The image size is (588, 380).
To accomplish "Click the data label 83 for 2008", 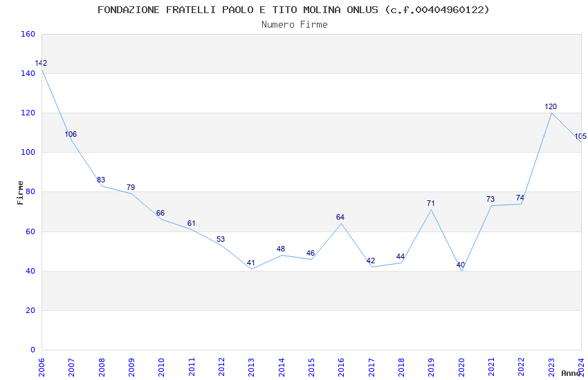I will click(x=101, y=180).
